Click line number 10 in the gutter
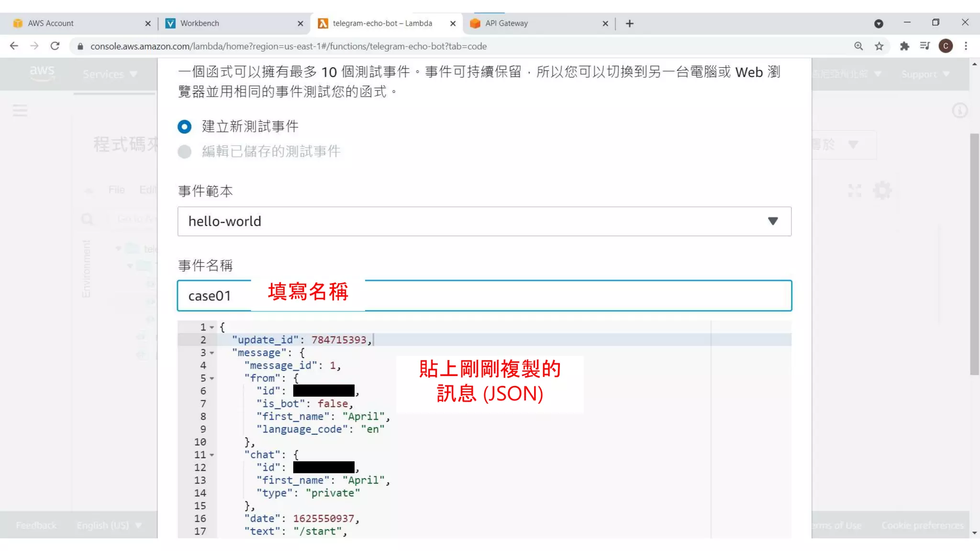 200,442
